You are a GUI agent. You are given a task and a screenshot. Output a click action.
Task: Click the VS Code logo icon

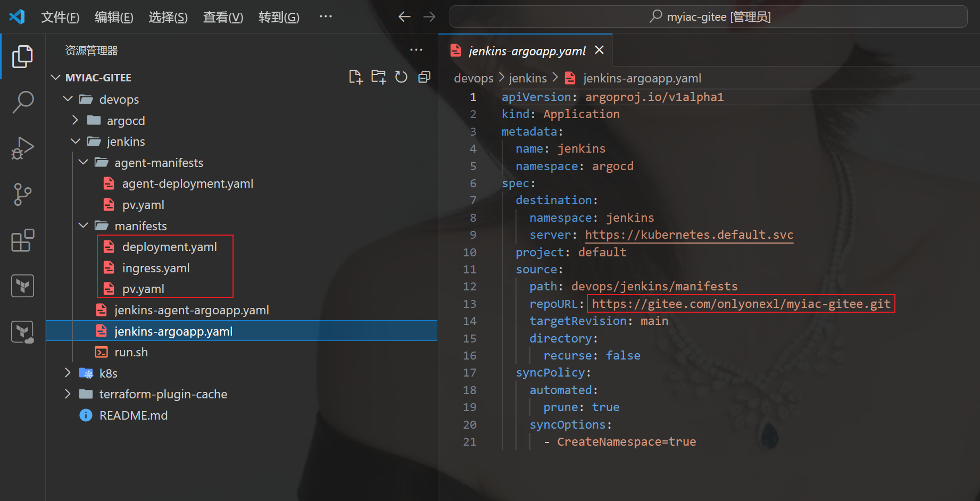point(17,17)
